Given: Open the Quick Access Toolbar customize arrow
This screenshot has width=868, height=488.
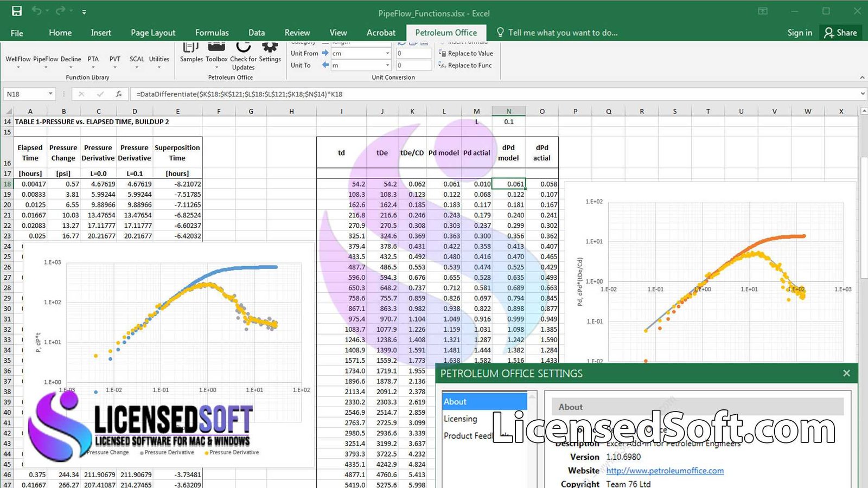Looking at the screenshot, I should point(84,11).
